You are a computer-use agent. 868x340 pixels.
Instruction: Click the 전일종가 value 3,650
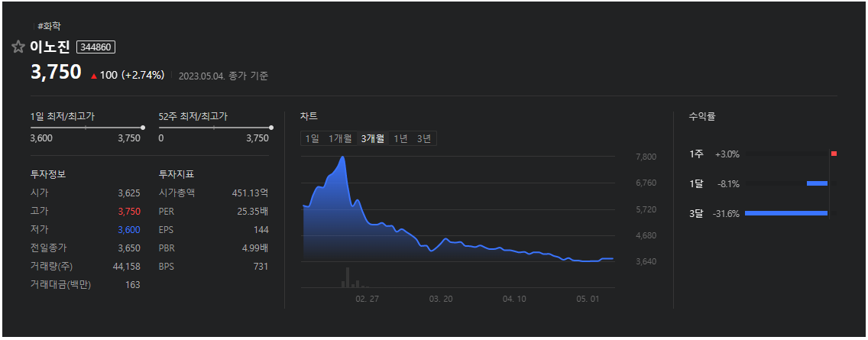[x=129, y=248]
